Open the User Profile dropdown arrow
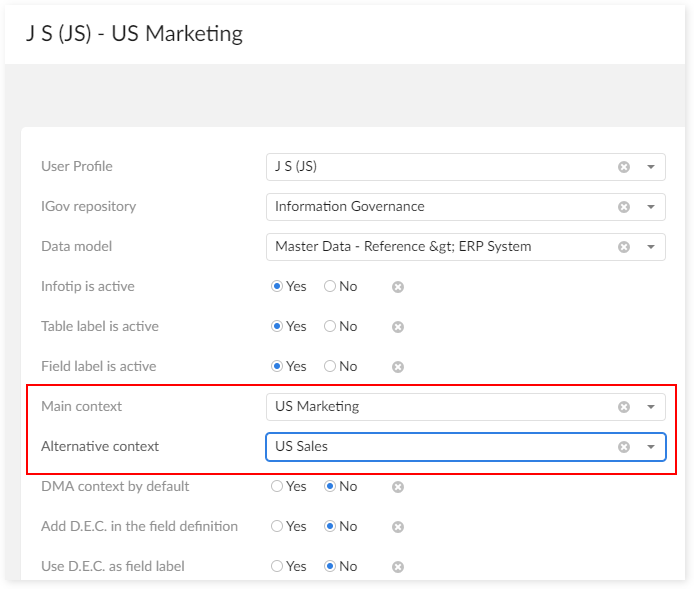The height and width of the screenshot is (589, 694). 650,167
